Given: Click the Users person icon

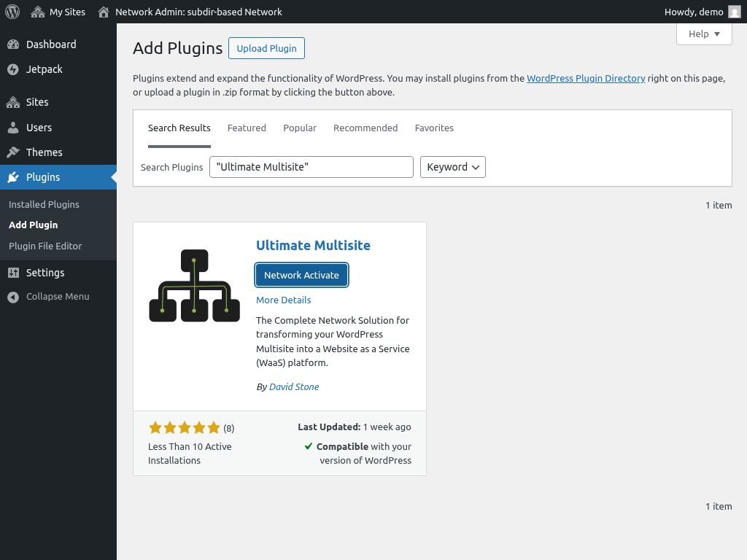Looking at the screenshot, I should 13,127.
